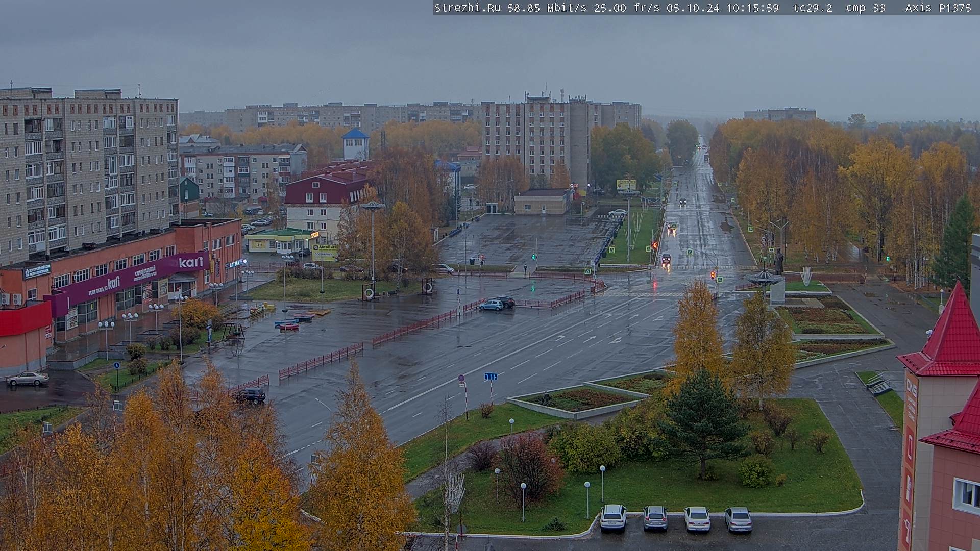Click the large white "kari" store sign
The width and height of the screenshot is (980, 551).
[191, 262]
